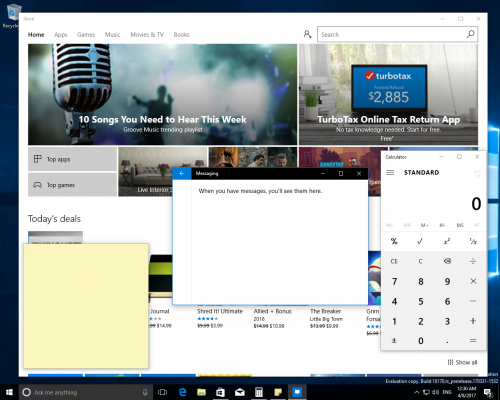Switch to the Games tab in Store
Image resolution: width=500 pixels, height=400 pixels.
point(86,35)
